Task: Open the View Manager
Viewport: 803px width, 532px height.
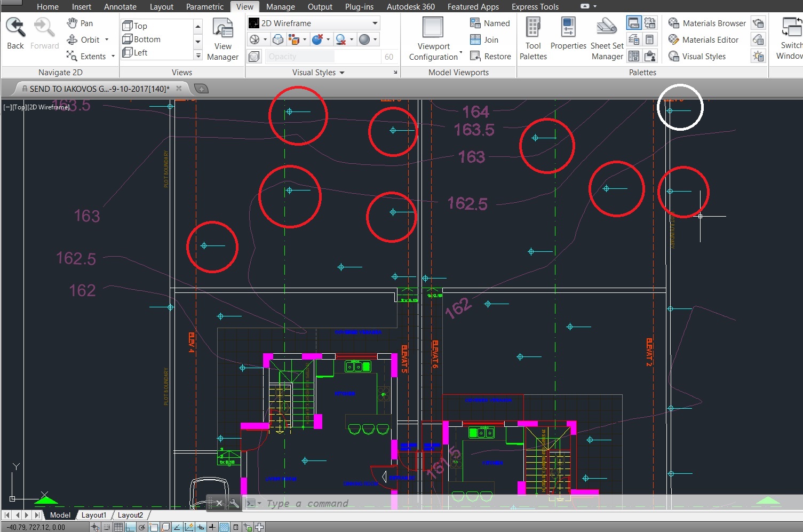Action: [222, 38]
